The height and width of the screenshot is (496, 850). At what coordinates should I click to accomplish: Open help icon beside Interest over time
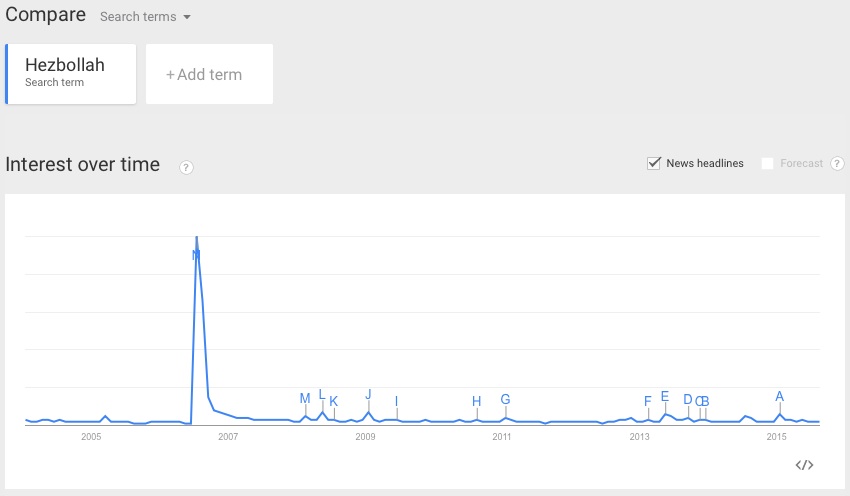click(x=186, y=167)
